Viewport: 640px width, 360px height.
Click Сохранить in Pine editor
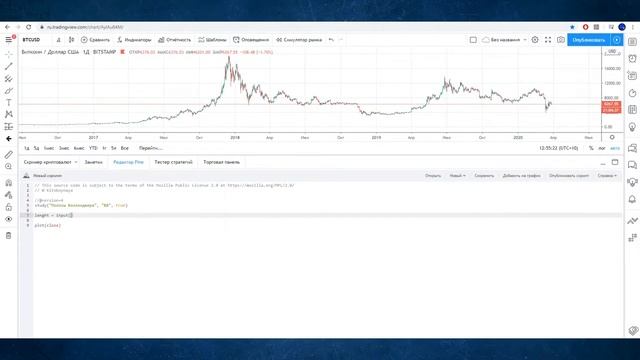[484, 176]
